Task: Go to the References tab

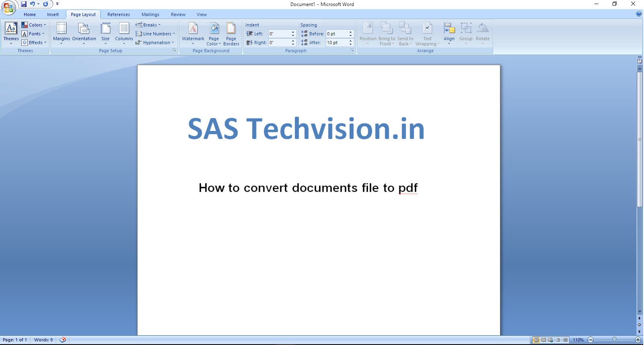Action: pos(119,14)
